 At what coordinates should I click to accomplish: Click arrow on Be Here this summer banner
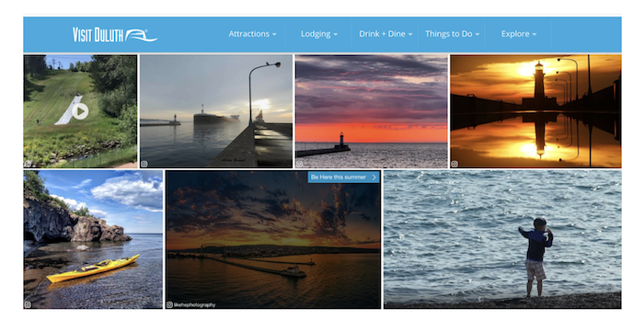[x=374, y=177]
